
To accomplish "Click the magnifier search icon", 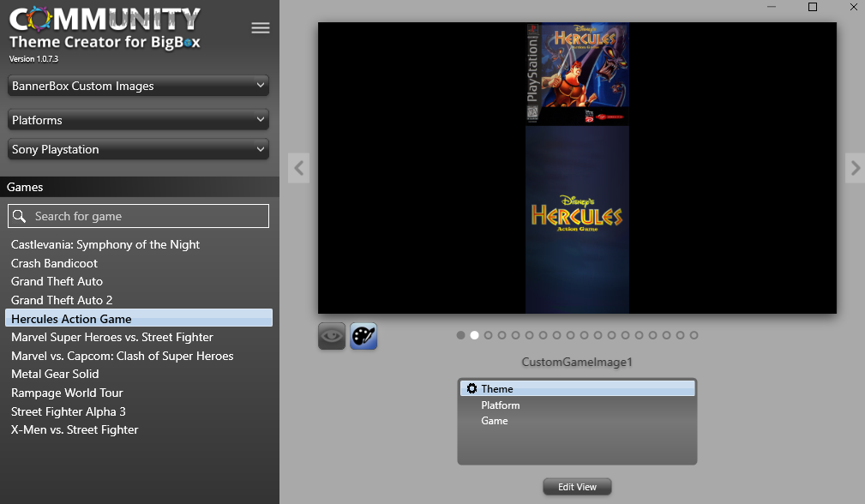I will pos(20,216).
